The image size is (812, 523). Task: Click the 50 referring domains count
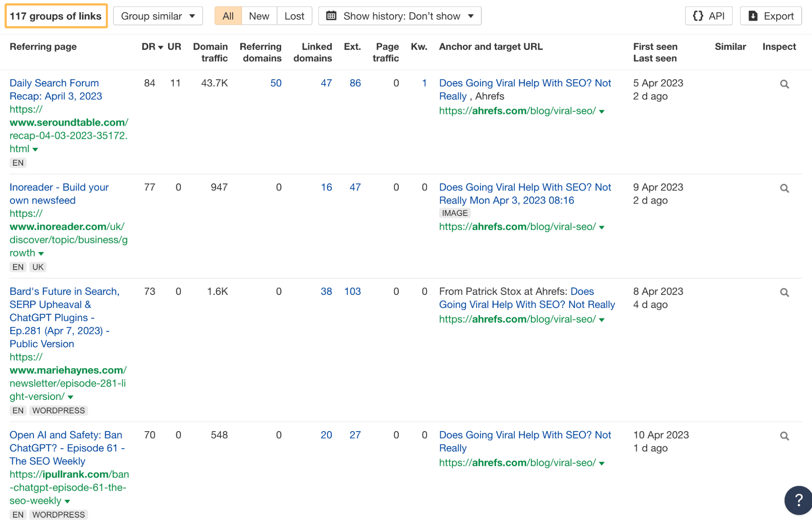[x=276, y=83]
